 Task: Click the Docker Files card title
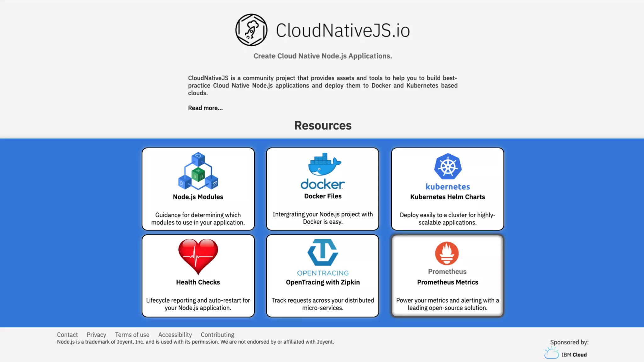click(x=323, y=196)
